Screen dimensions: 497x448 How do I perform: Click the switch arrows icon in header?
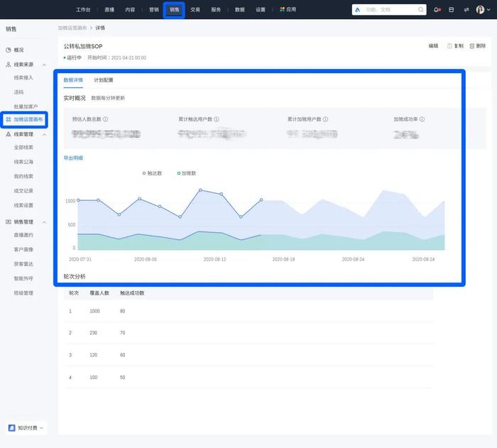point(466,10)
